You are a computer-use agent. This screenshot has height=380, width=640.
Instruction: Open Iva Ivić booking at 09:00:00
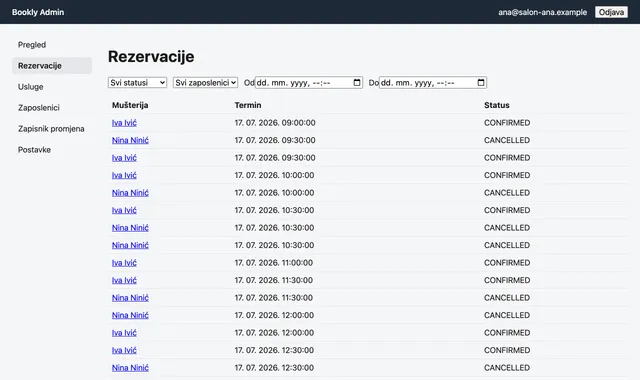coord(124,123)
